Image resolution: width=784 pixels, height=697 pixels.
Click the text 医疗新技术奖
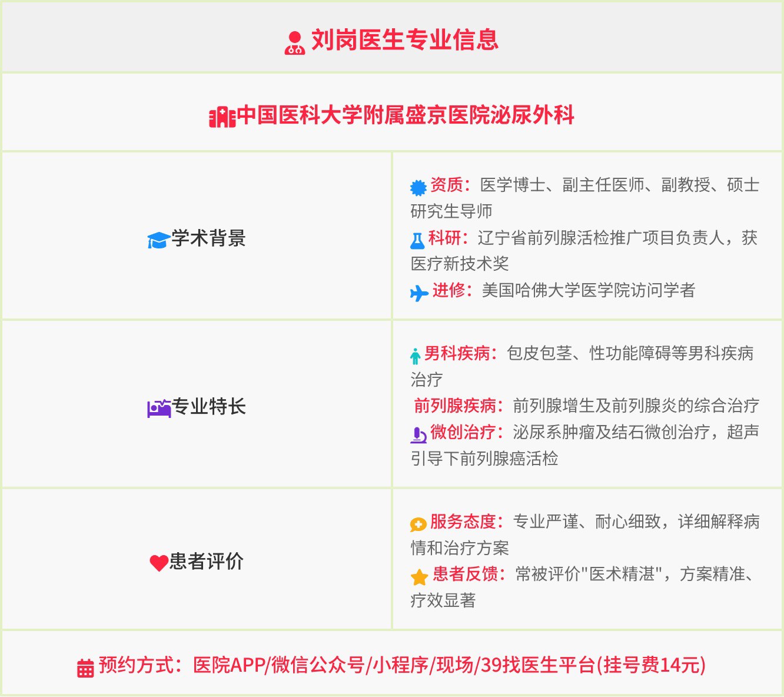click(x=460, y=264)
